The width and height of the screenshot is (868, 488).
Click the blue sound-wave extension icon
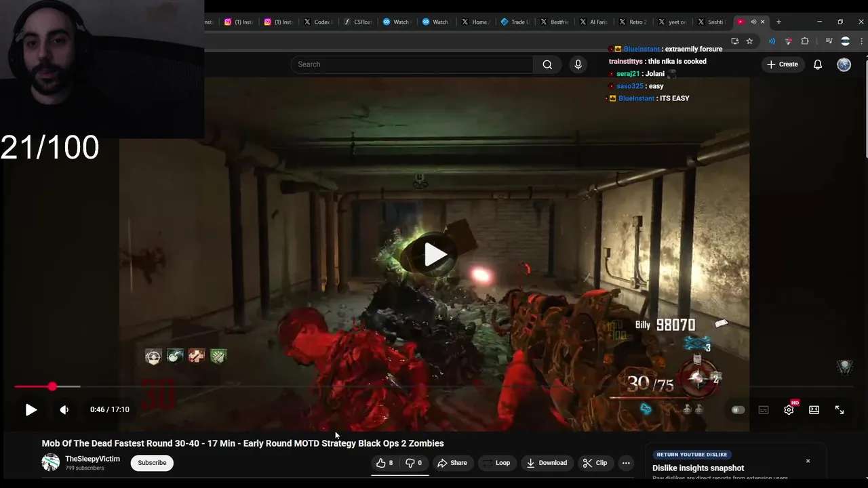click(772, 41)
